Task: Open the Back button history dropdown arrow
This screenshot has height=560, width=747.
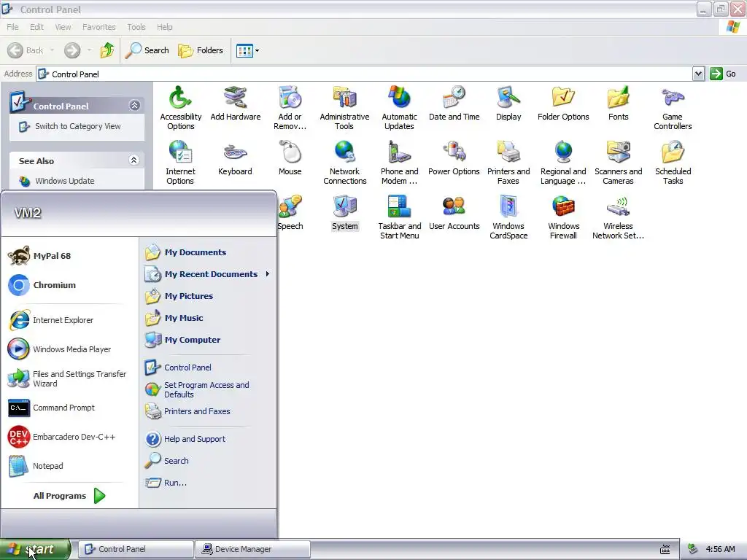Action: coord(52,50)
